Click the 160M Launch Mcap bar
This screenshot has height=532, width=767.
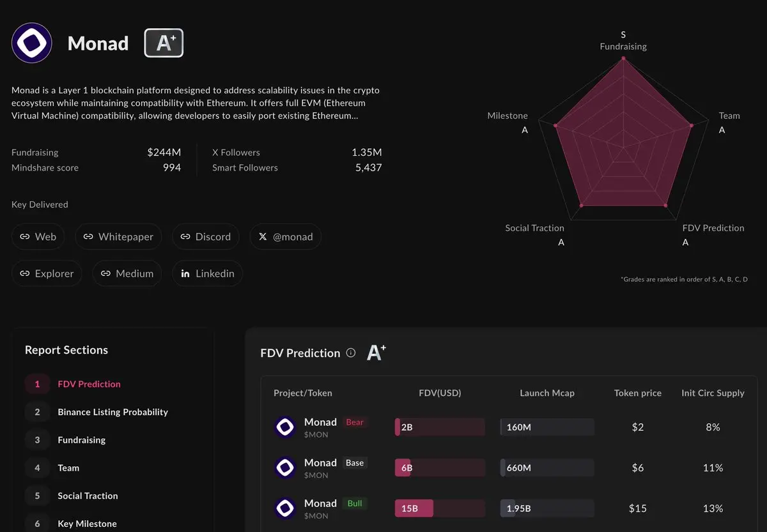[x=547, y=427]
